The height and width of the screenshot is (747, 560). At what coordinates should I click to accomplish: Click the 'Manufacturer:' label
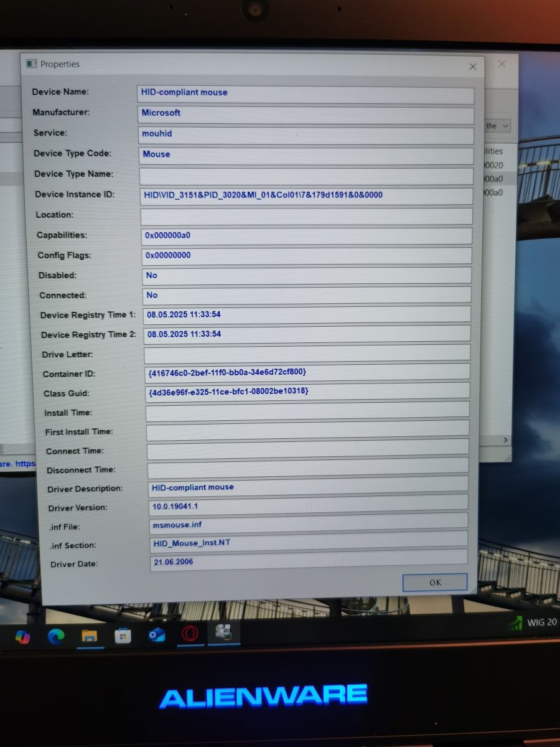[x=62, y=113]
